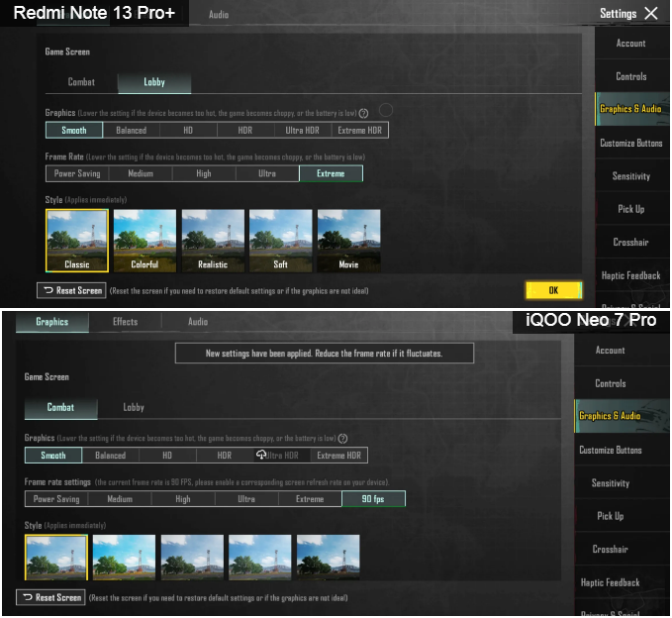The image size is (672, 618).
Task: Switch to Lobby tab in Redmi panel
Action: (154, 82)
